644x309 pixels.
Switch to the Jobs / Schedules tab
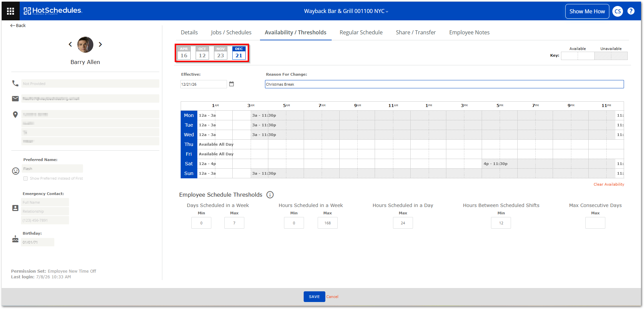(x=231, y=32)
